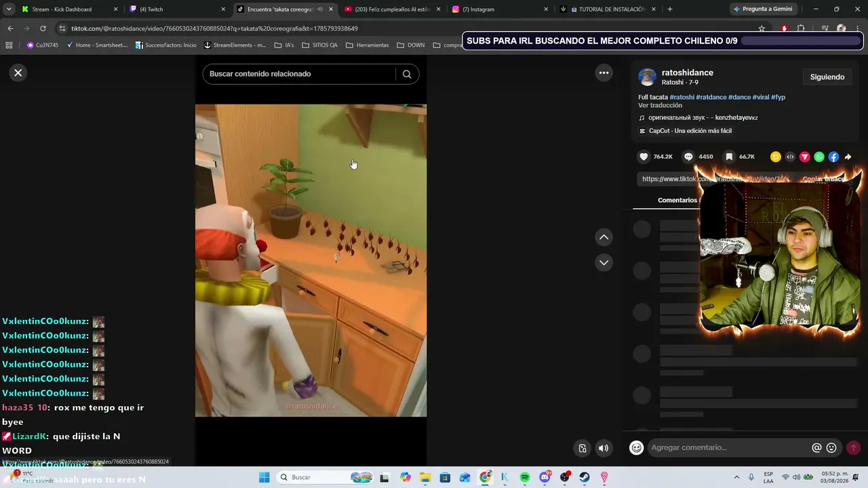868x488 pixels.
Task: Toggle the 'Siguiendo' follow button
Action: [x=827, y=77]
